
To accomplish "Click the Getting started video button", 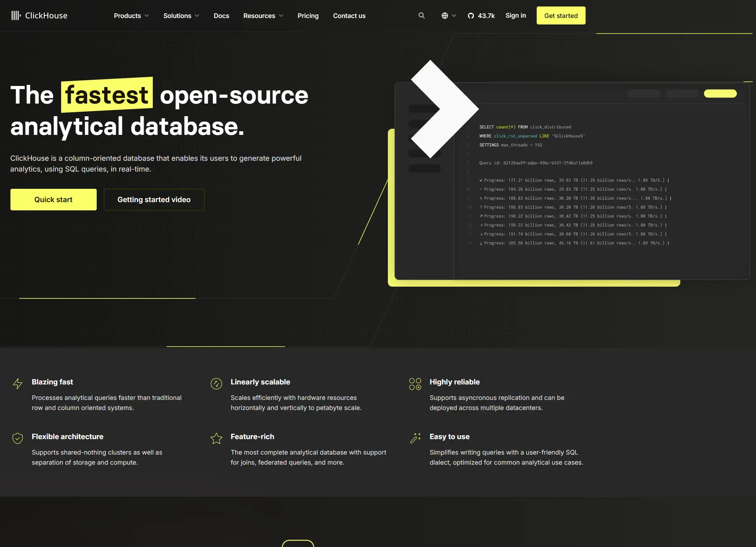I will click(154, 200).
